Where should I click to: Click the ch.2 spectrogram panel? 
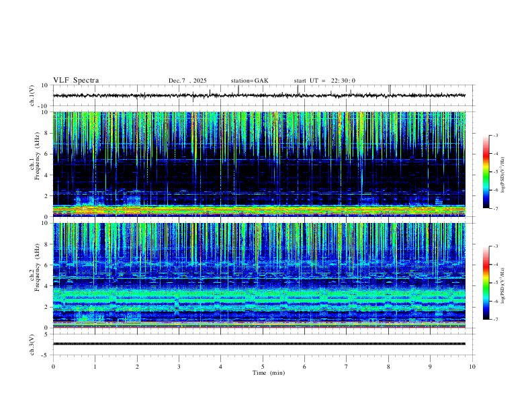click(x=259, y=275)
